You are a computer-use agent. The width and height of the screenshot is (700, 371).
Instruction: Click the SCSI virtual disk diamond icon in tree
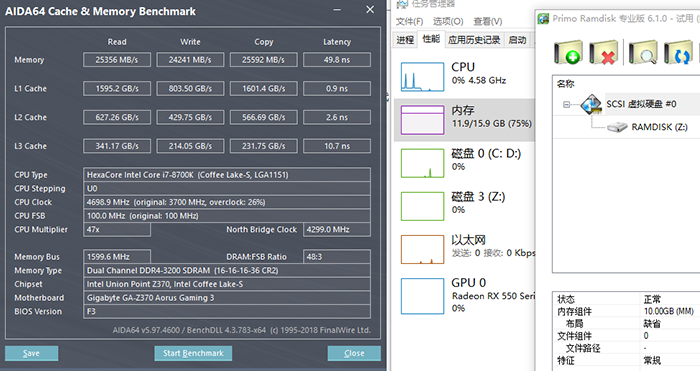click(x=591, y=104)
